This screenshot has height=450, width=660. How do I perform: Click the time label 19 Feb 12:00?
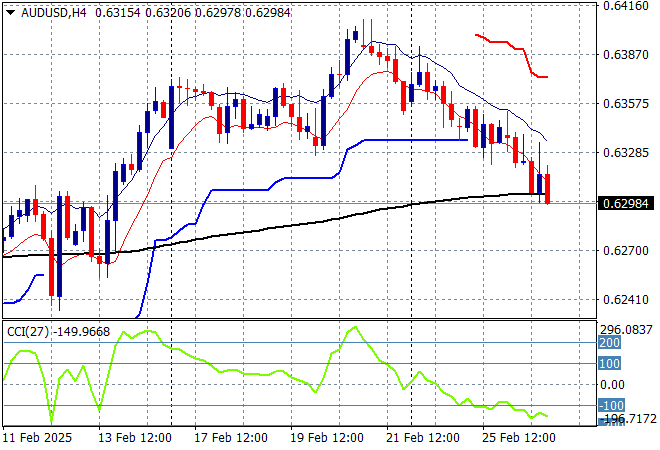click(327, 438)
